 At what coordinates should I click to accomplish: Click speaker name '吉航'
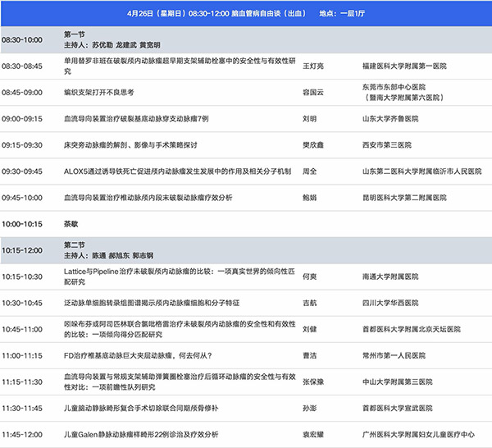pos(309,303)
